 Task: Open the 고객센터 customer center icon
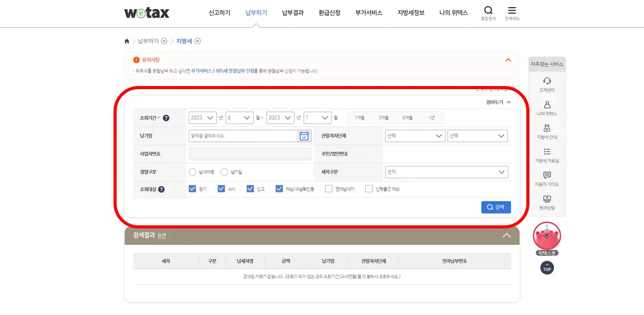(x=547, y=81)
